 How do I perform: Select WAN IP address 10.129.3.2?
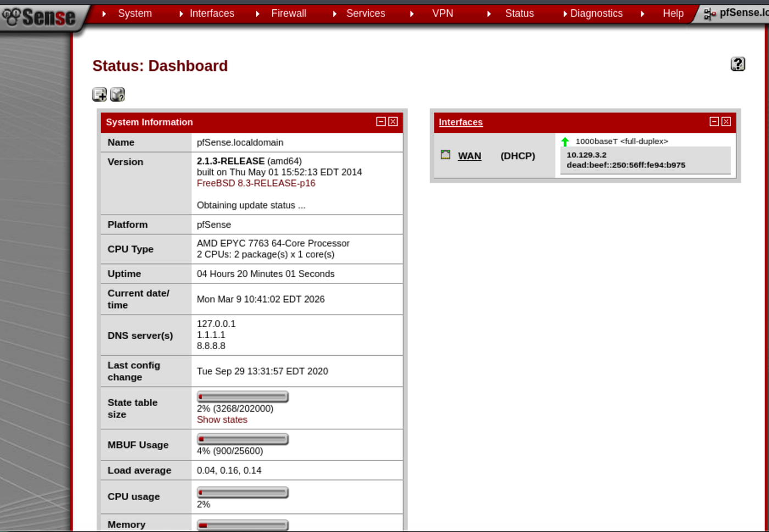[x=587, y=155]
